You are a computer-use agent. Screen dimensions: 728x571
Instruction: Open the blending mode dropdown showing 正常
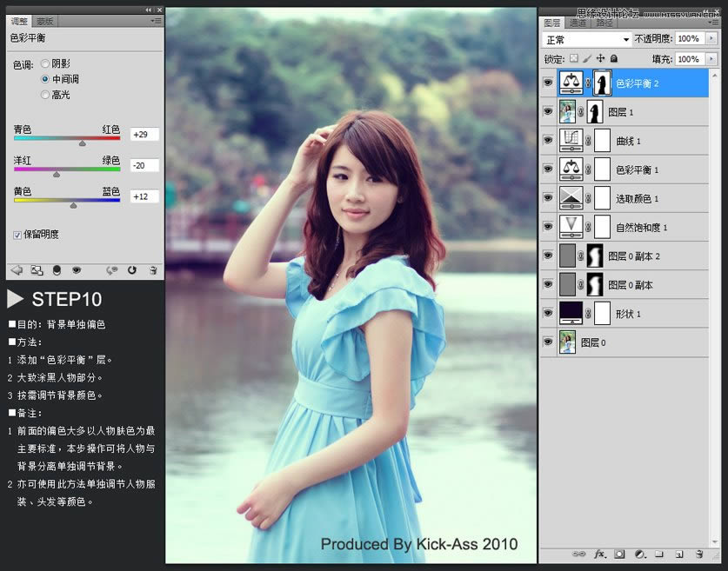(x=585, y=38)
